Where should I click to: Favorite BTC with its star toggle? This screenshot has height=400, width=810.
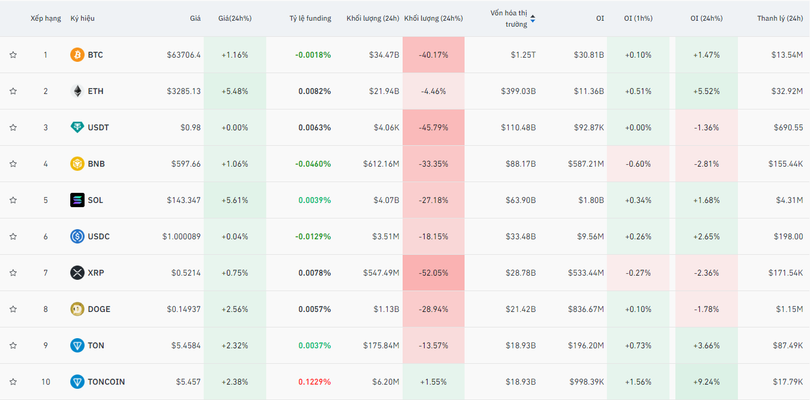tap(13, 55)
